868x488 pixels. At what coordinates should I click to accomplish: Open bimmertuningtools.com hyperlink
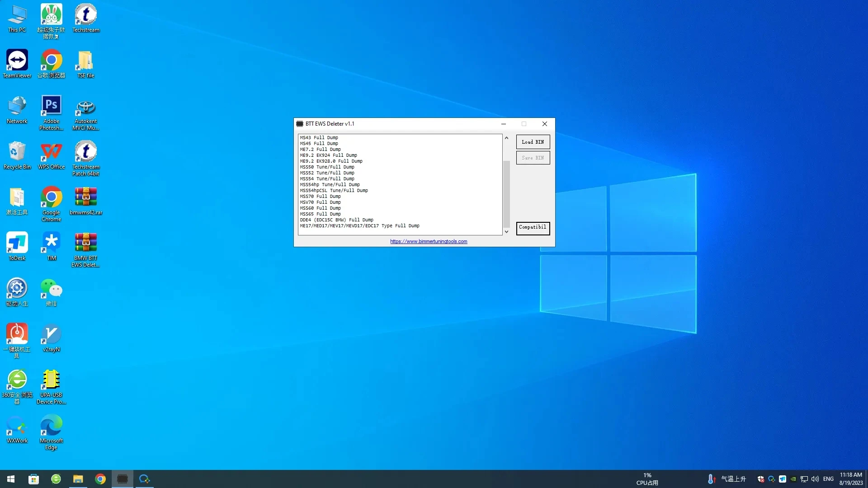(x=428, y=241)
